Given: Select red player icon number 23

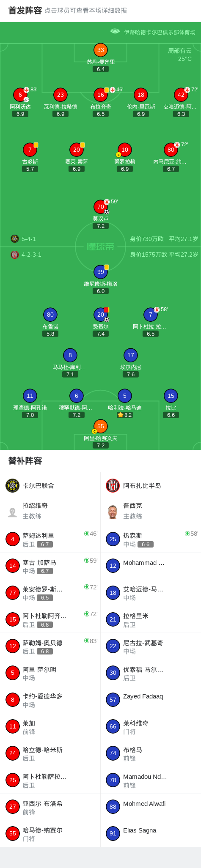Looking at the screenshot, I should click(x=61, y=95).
